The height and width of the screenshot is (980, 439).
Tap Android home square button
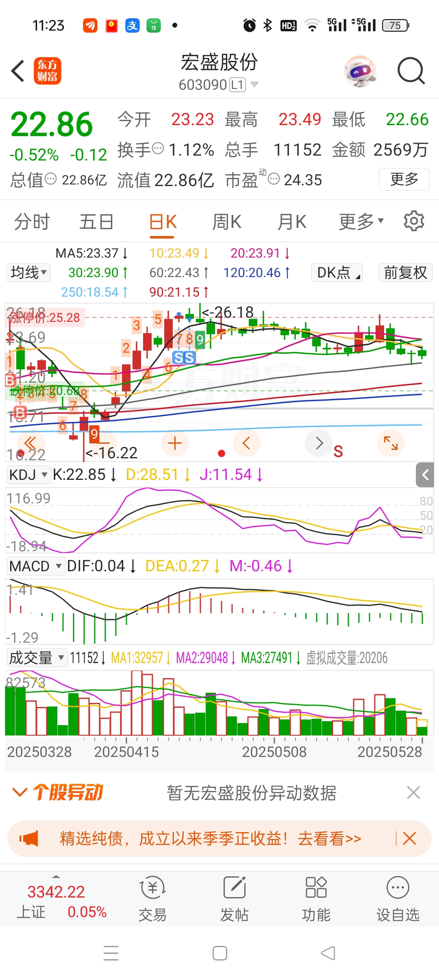point(220,953)
